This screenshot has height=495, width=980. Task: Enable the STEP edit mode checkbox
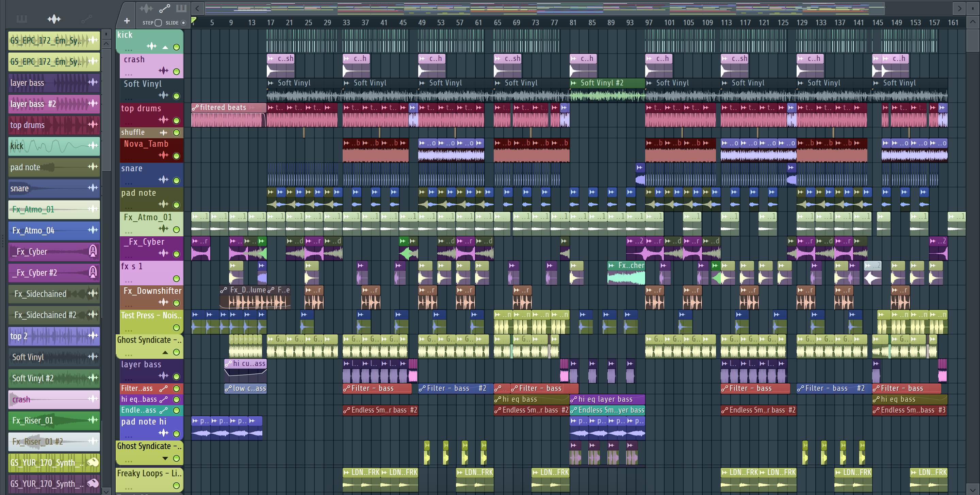(158, 23)
